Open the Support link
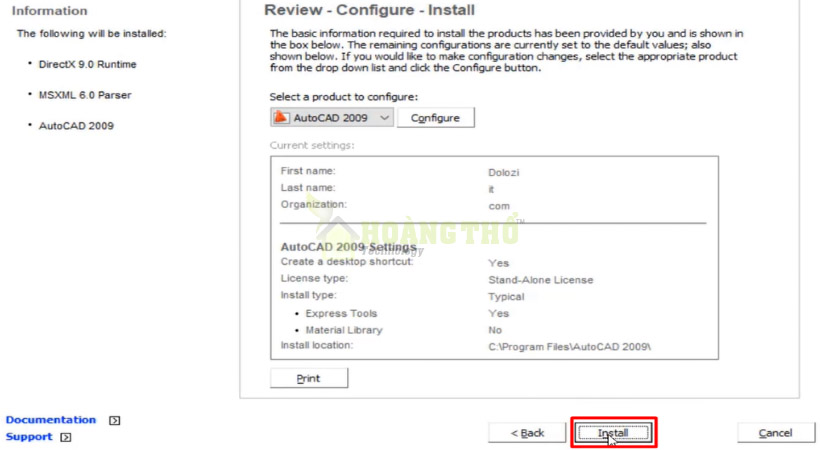820x450 pixels. coord(29,437)
